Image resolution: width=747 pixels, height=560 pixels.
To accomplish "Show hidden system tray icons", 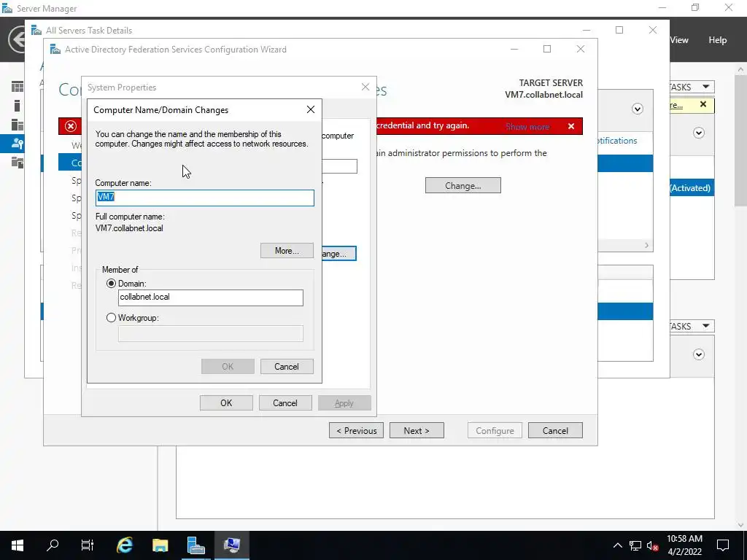I will coord(617,545).
